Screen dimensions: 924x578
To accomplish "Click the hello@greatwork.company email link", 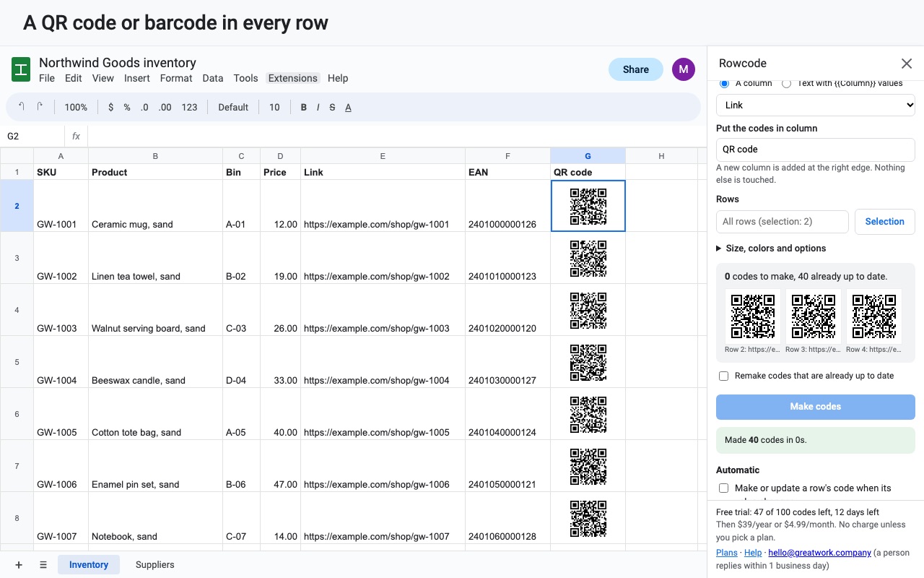I will pos(819,553).
